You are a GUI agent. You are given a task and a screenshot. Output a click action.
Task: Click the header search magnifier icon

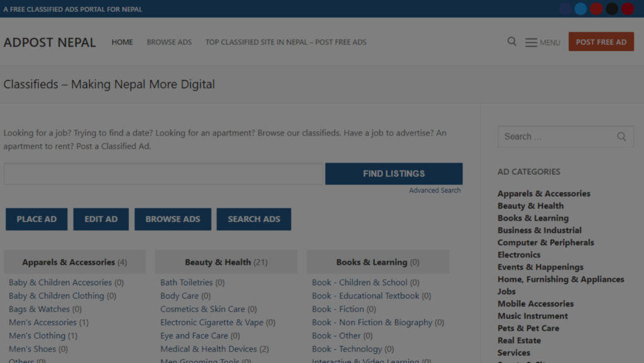tap(512, 42)
